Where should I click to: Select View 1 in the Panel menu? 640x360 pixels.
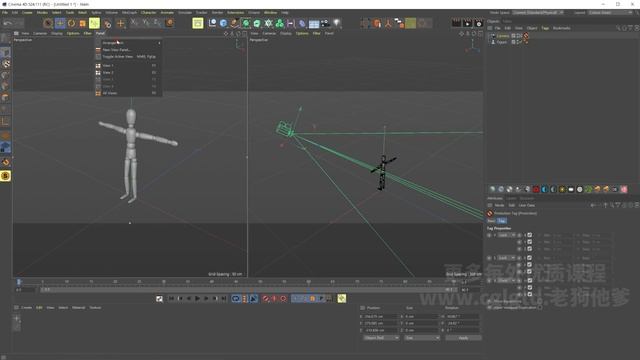(x=129, y=65)
